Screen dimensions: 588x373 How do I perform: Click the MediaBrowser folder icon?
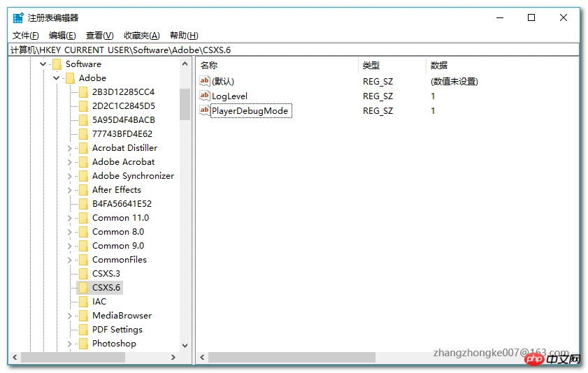[84, 316]
